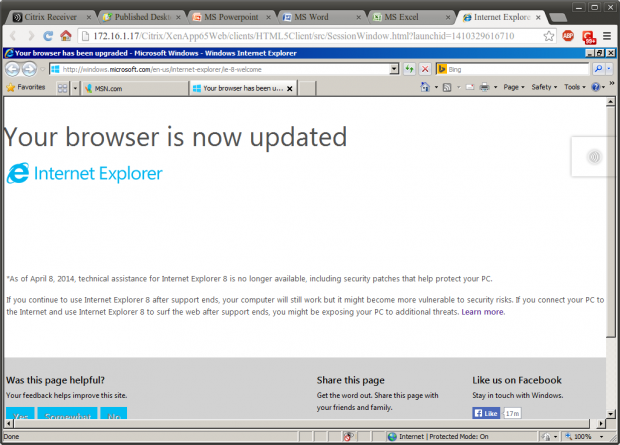Open search provider dropdown arrow
The image size is (620, 445).
(609, 69)
